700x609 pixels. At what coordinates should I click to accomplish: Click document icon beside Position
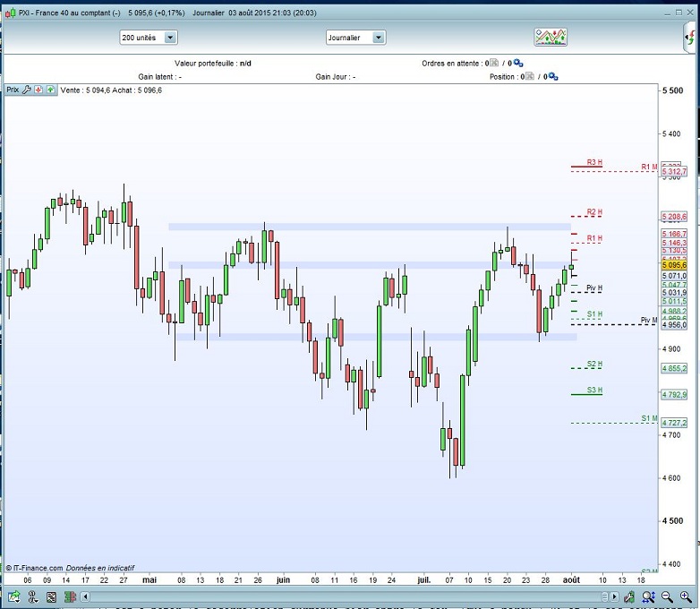pos(529,76)
